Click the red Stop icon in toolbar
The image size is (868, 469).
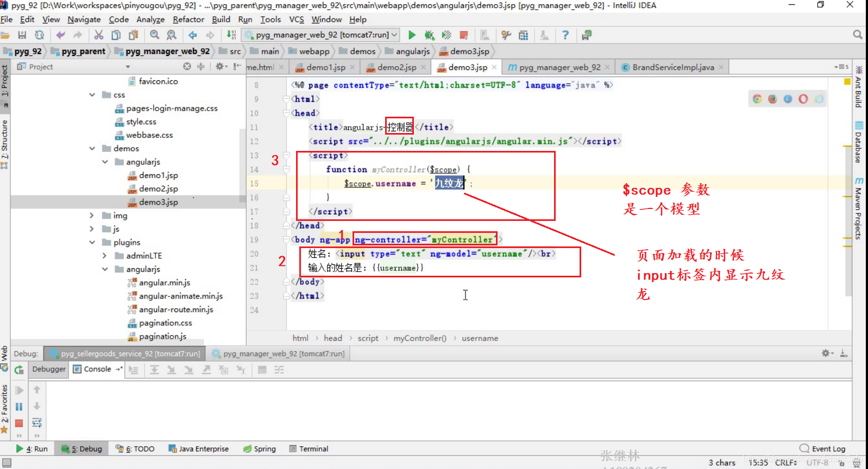464,35
